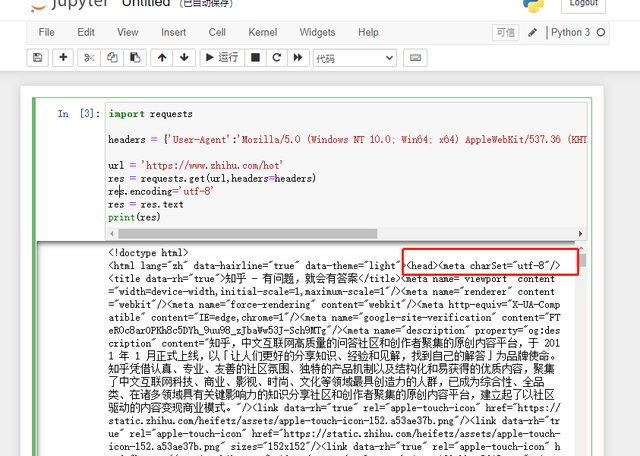Image resolution: width=640 pixels, height=456 pixels.
Task: Click the print(res) code line
Action: tap(134, 217)
